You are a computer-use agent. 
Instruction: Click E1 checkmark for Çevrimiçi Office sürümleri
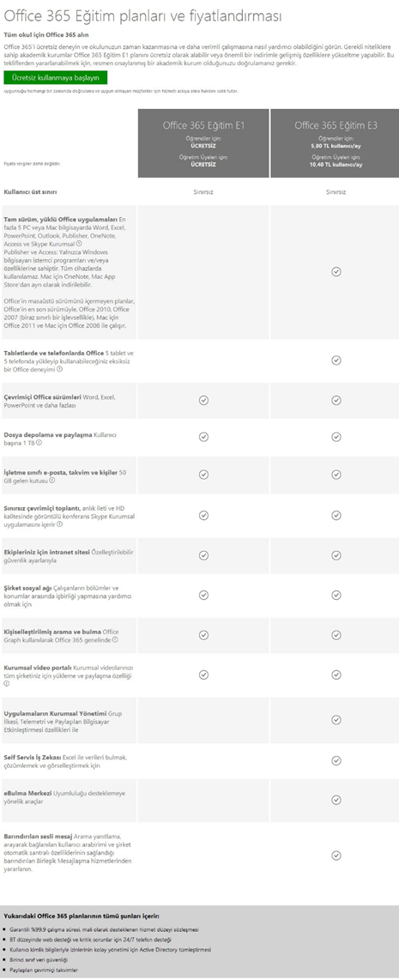click(x=203, y=400)
